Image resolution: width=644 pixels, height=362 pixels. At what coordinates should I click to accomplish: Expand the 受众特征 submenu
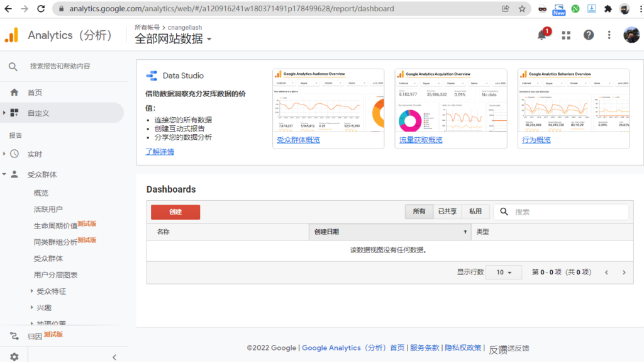pos(31,291)
